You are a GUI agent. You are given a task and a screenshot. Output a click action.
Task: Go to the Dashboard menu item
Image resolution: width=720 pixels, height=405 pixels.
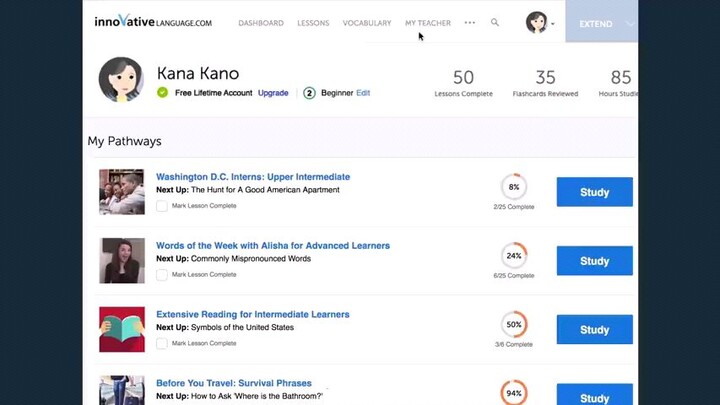pos(261,23)
